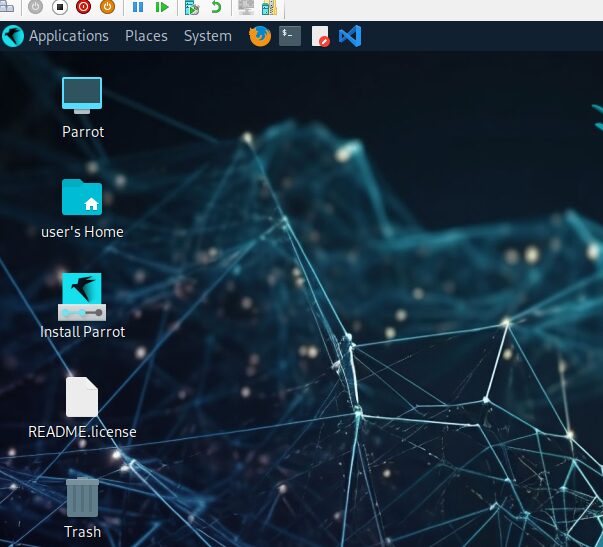Open the terminal launcher in panel

pos(290,36)
